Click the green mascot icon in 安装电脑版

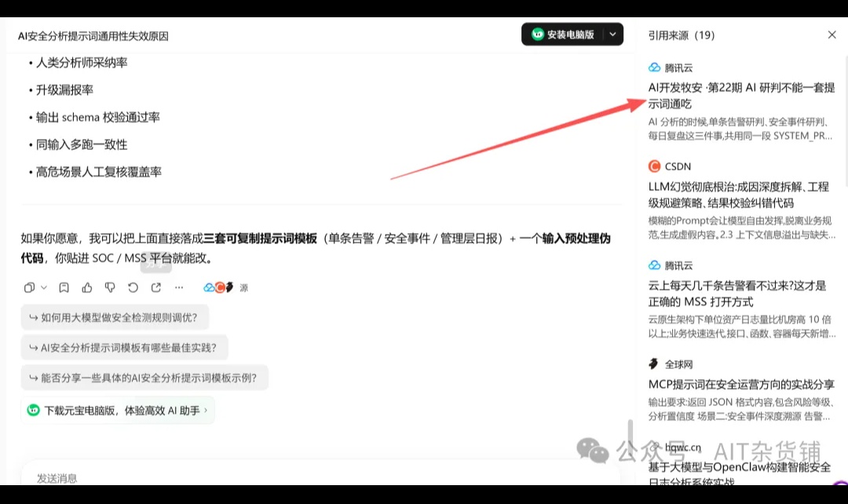click(538, 34)
